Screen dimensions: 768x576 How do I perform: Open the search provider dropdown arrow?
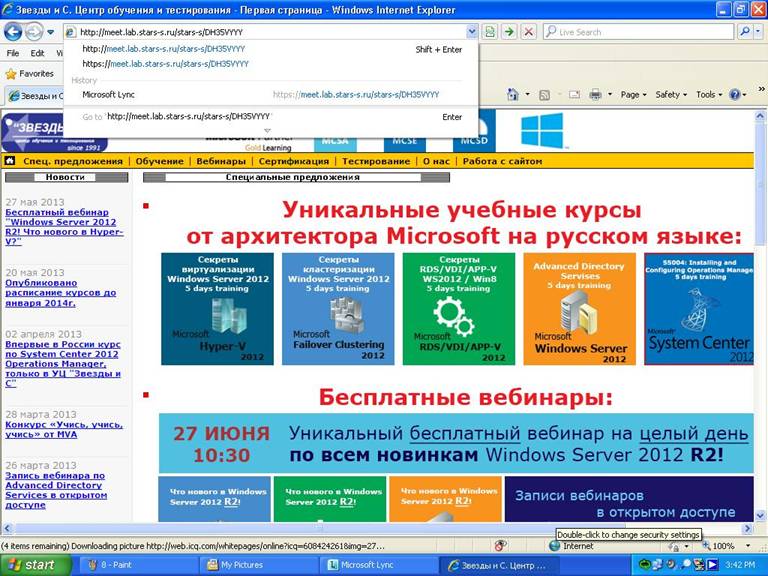758,32
